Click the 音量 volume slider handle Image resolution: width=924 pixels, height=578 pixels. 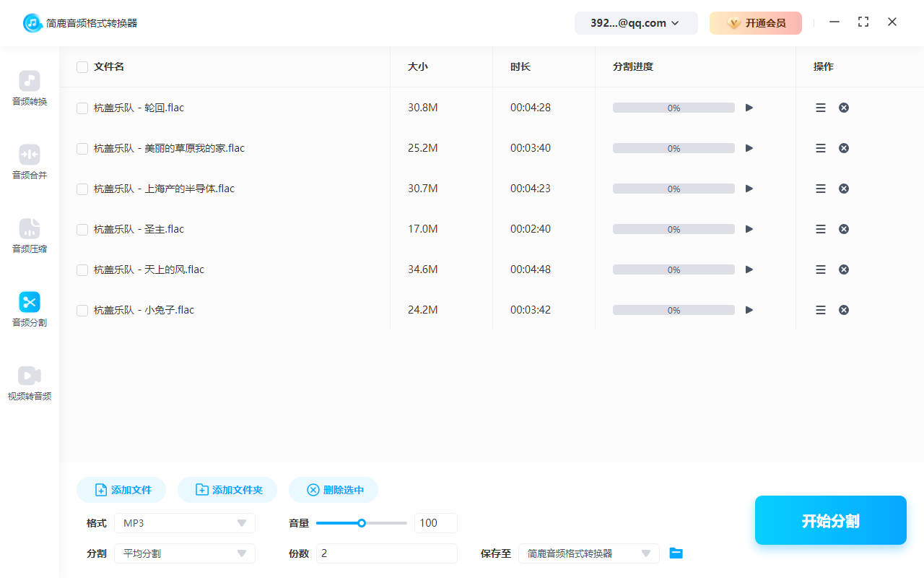click(362, 523)
